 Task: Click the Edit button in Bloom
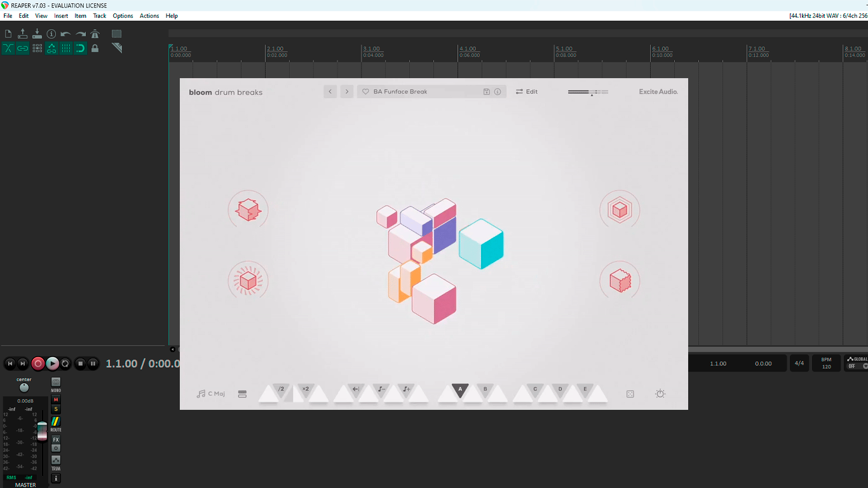pos(527,91)
